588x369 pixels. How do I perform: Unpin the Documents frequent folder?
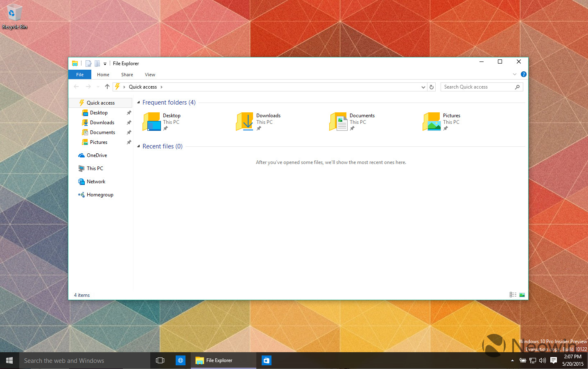(x=352, y=128)
